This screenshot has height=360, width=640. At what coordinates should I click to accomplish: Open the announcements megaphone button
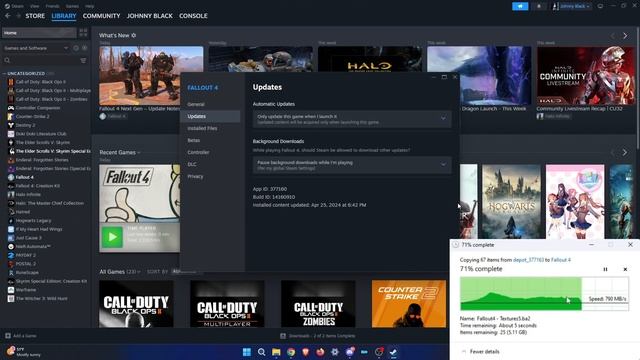point(520,6)
